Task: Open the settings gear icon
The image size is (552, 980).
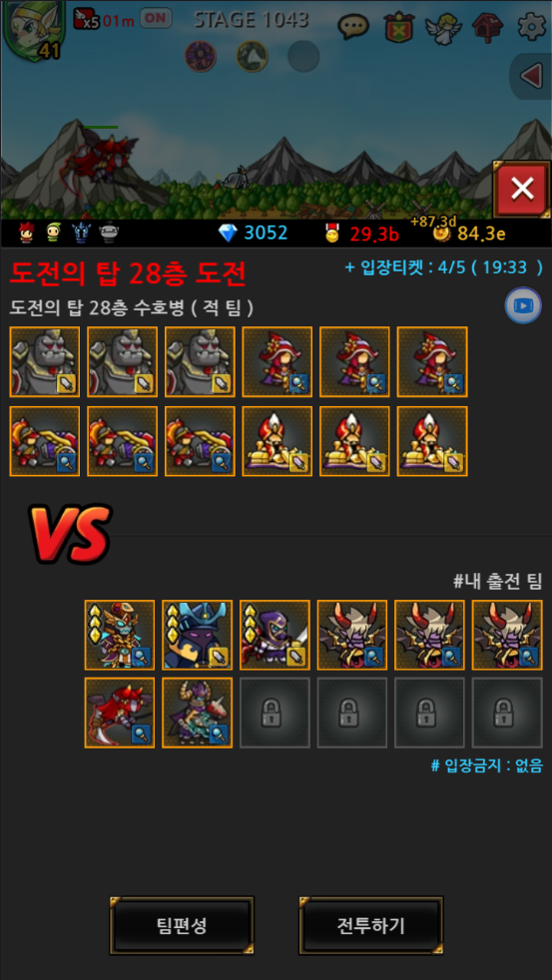Action: [x=532, y=27]
